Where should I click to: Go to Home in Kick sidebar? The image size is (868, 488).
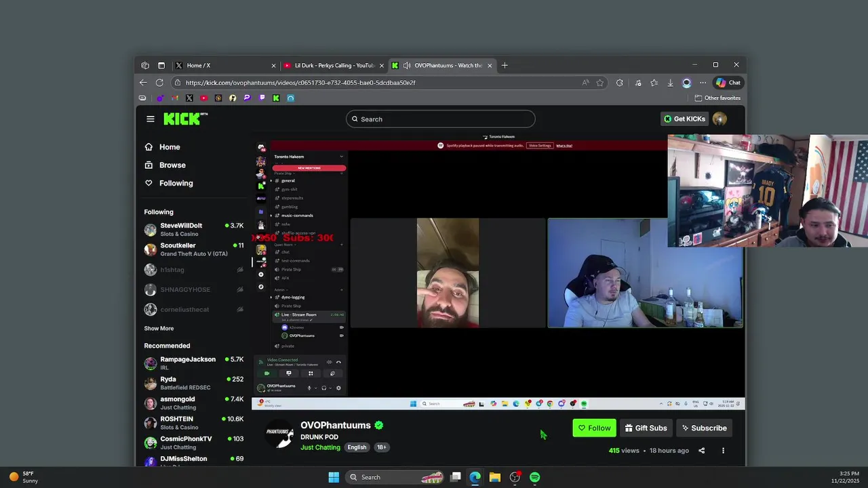pyautogui.click(x=163, y=147)
